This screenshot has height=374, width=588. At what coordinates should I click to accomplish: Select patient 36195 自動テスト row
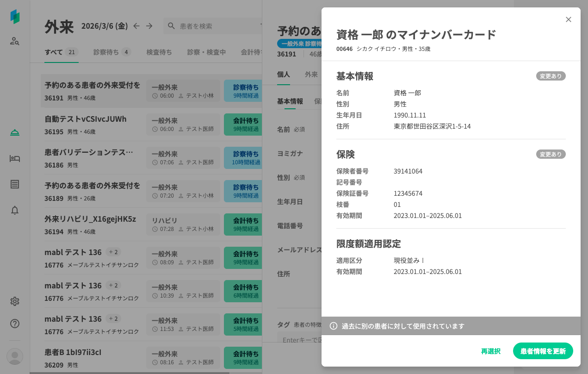(x=93, y=125)
